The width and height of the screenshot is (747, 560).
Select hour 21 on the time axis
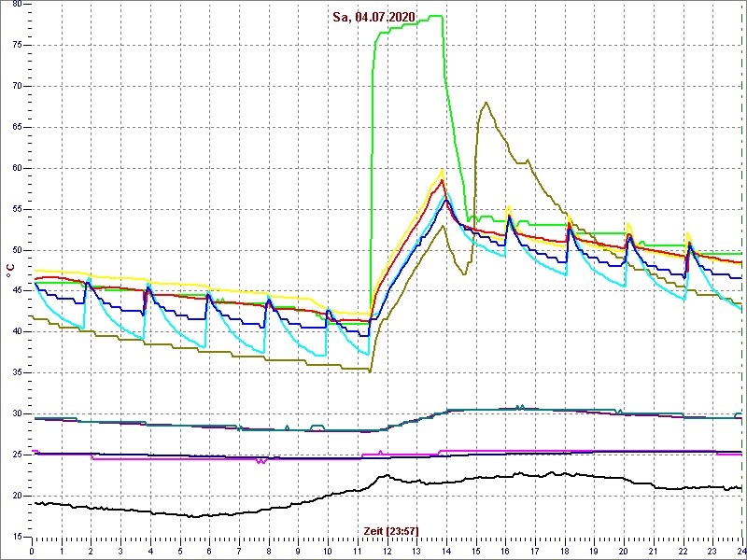tap(653, 551)
